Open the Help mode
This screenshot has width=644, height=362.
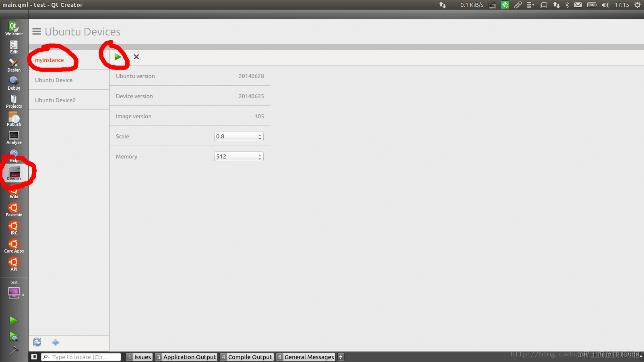point(14,156)
